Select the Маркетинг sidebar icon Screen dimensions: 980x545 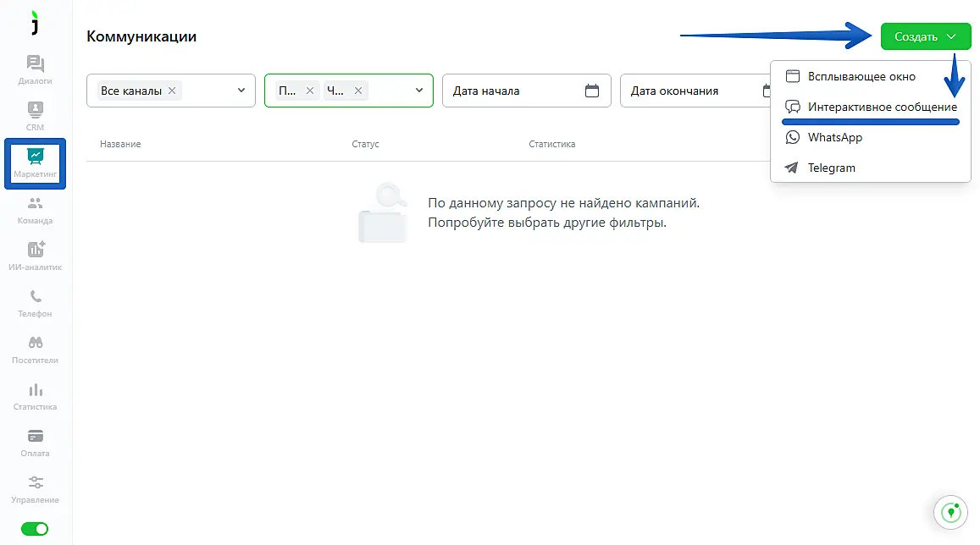coord(35,162)
